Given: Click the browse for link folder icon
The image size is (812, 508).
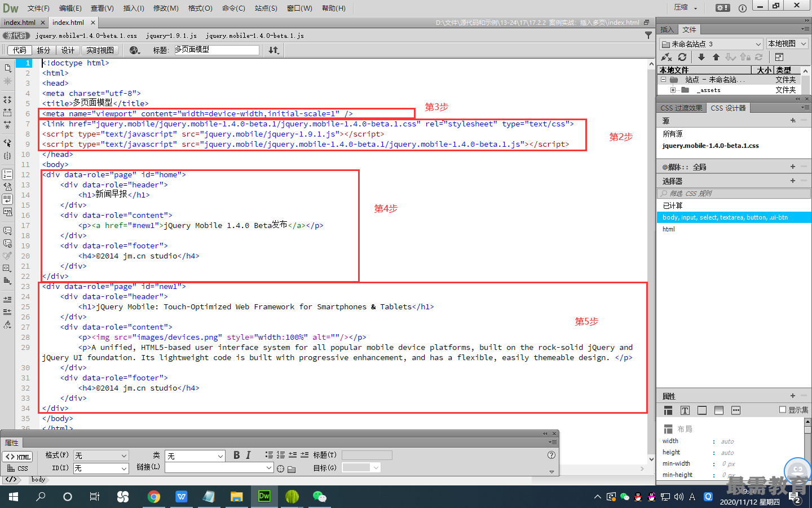Looking at the screenshot, I should [x=292, y=468].
